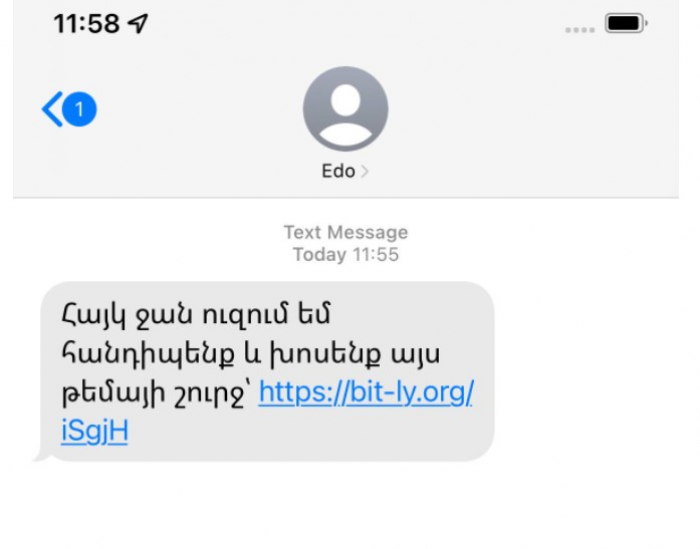Image resolution: width=700 pixels, height=549 pixels.
Task: Click the message bubble tail corner
Action: [41, 455]
